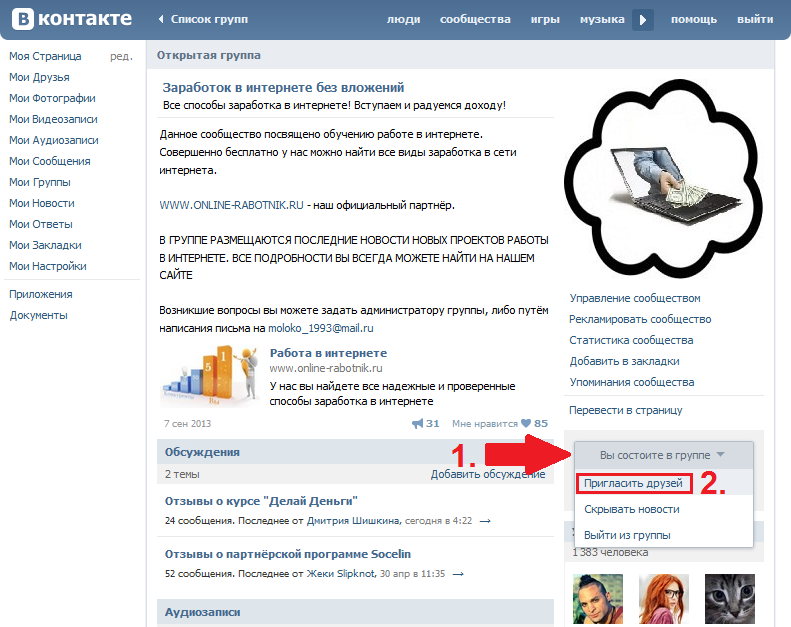The image size is (791, 627).
Task: Open Мои Сообщения in sidebar
Action: tap(49, 161)
